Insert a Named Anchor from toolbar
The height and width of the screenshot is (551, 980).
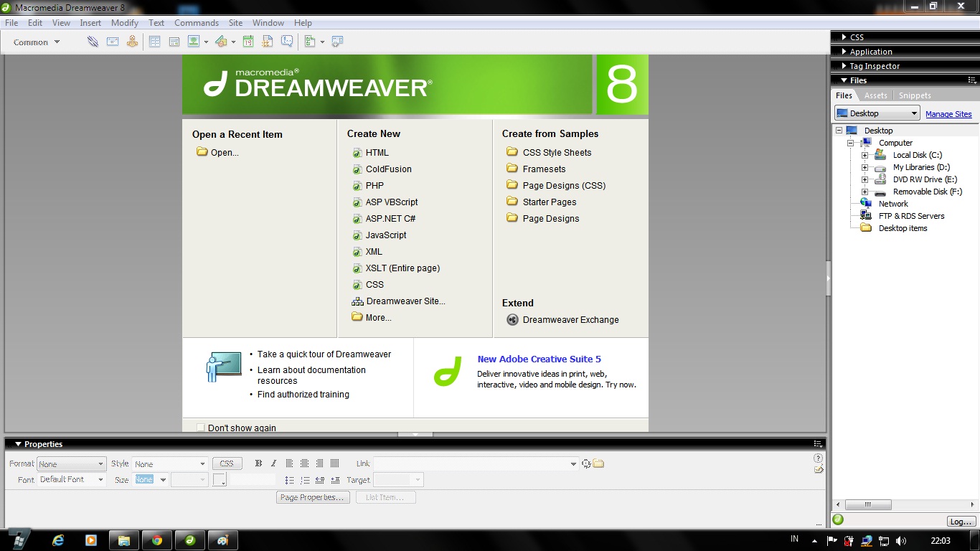[x=132, y=42]
